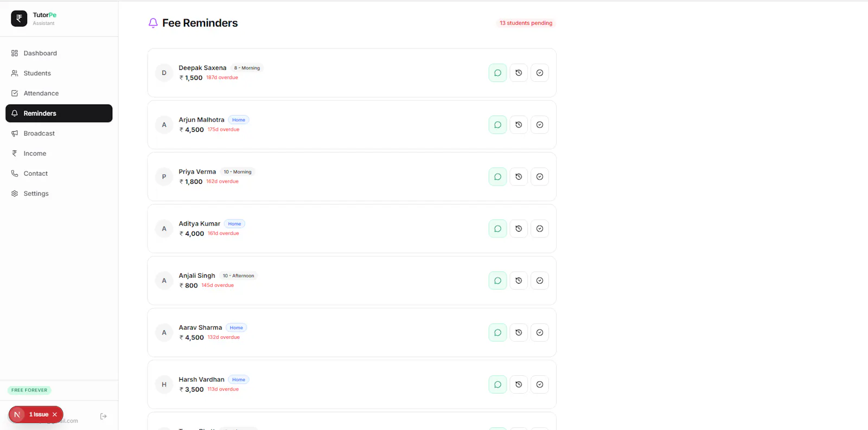
Task: Click Deepak Saxena's name
Action: (x=202, y=68)
